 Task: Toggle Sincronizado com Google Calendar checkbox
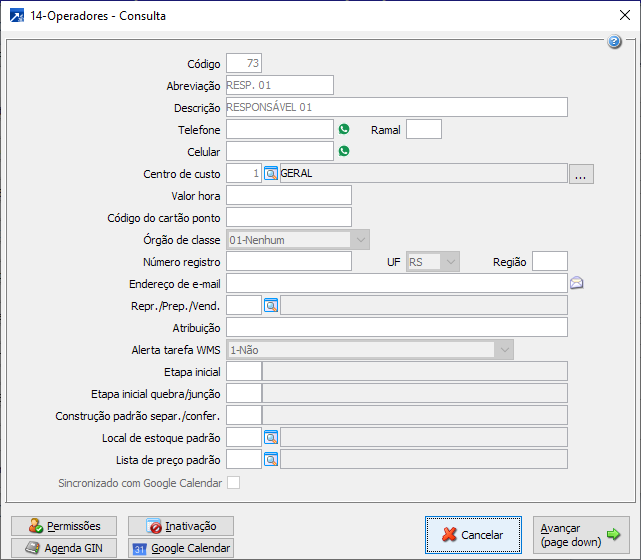(234, 483)
